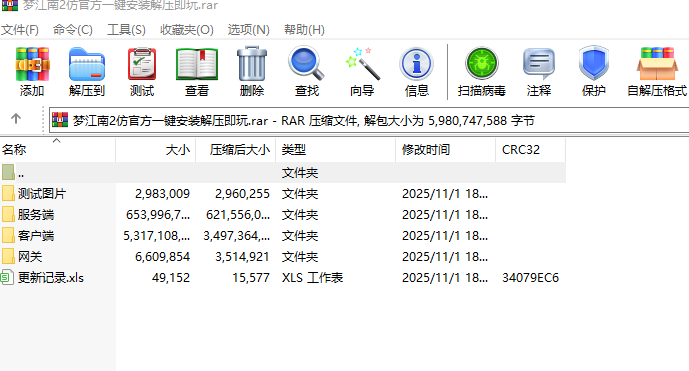Sort by the 名称 column header
The width and height of the screenshot is (689, 371).
[x=58, y=150]
